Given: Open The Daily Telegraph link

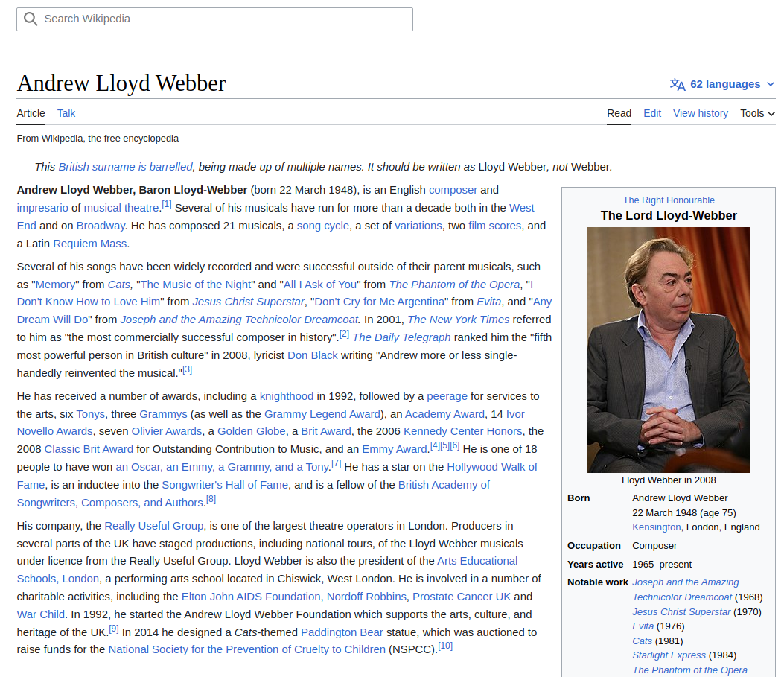Looking at the screenshot, I should [x=401, y=338].
